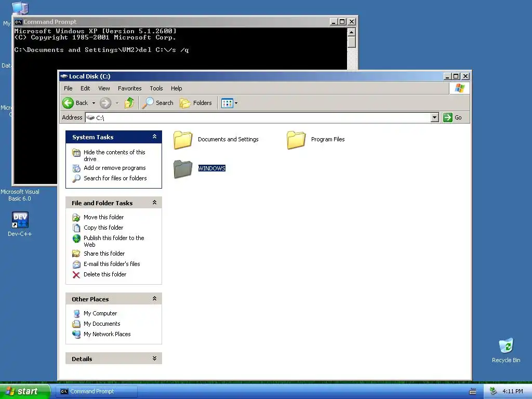This screenshot has width=532, height=399.
Task: Collapse the File and Folder Tasks panel
Action: coord(154,203)
